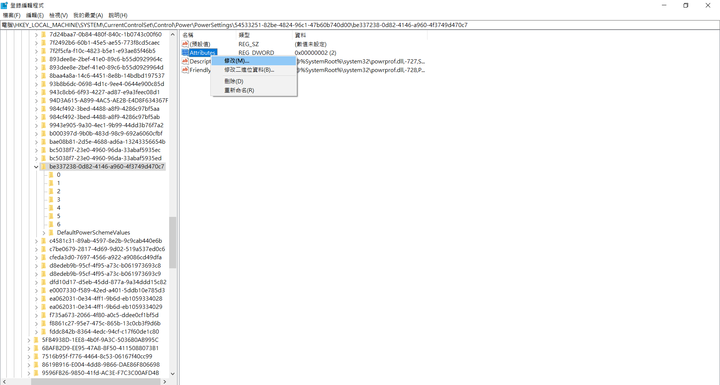Click the ab icon beside FriendlyName value
The width and height of the screenshot is (720, 385).
point(186,70)
